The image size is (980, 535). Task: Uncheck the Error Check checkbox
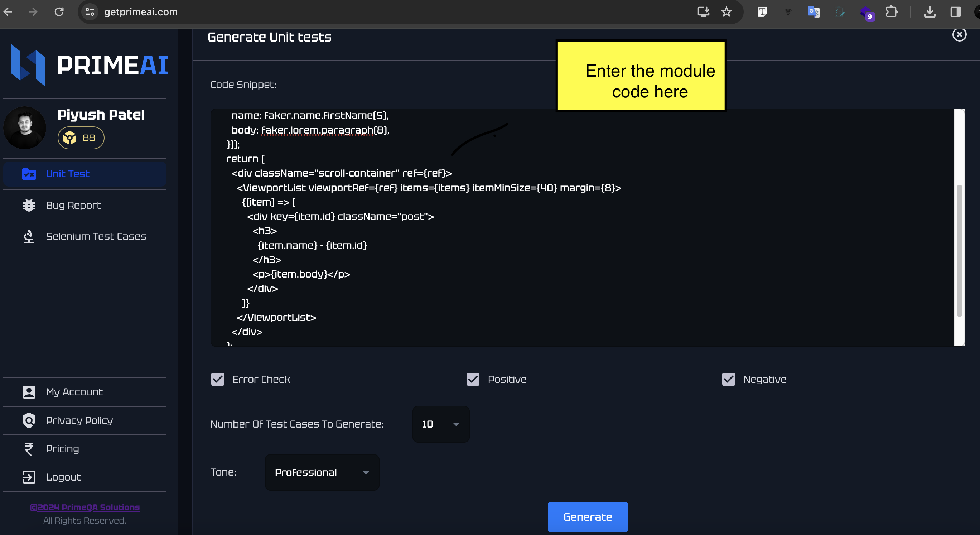point(218,379)
